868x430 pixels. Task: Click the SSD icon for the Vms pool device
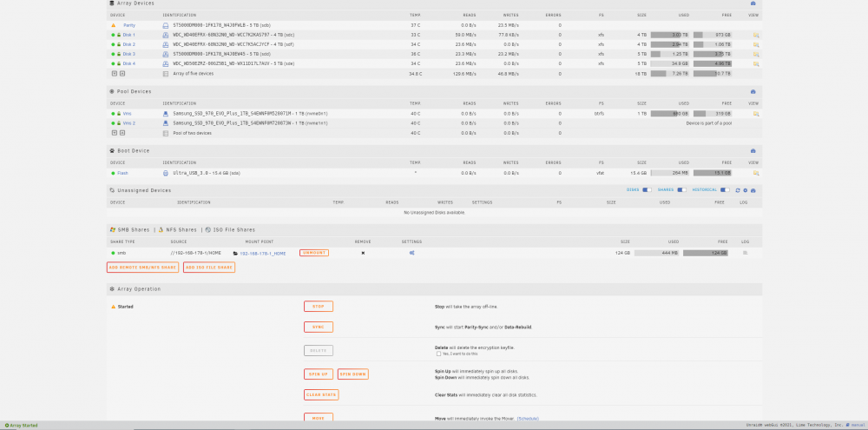point(165,114)
